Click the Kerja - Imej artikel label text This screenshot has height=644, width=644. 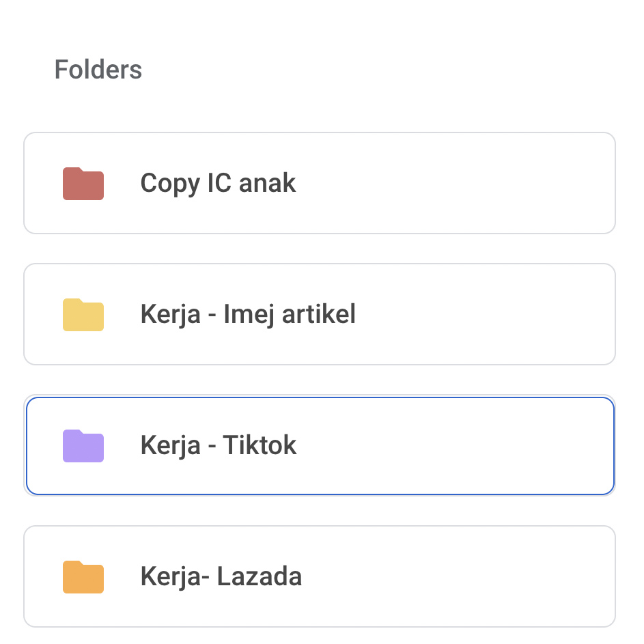[248, 314]
